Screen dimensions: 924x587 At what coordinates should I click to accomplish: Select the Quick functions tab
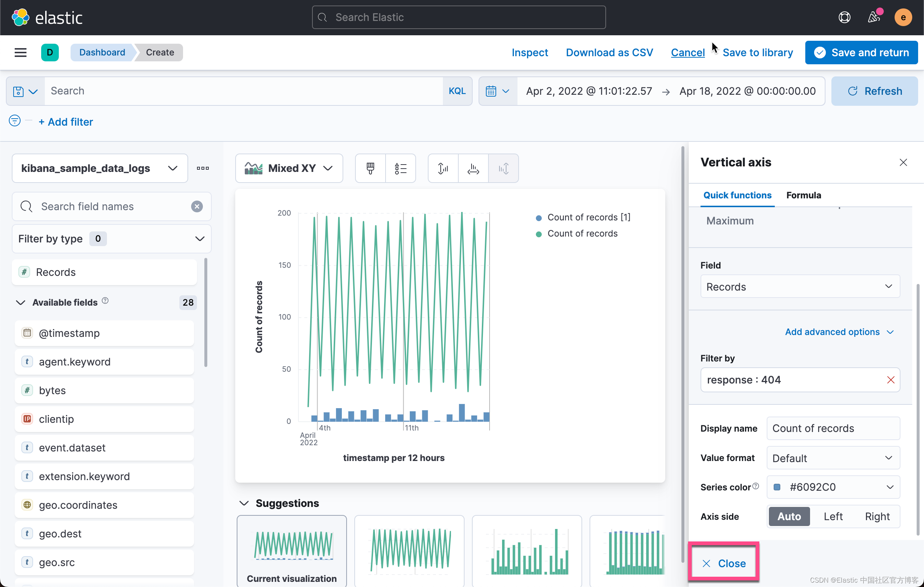pyautogui.click(x=737, y=195)
